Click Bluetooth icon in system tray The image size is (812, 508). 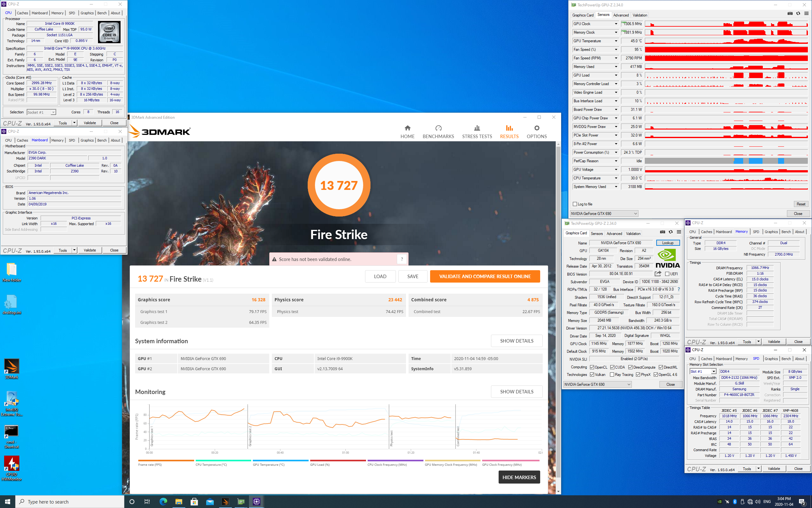735,502
